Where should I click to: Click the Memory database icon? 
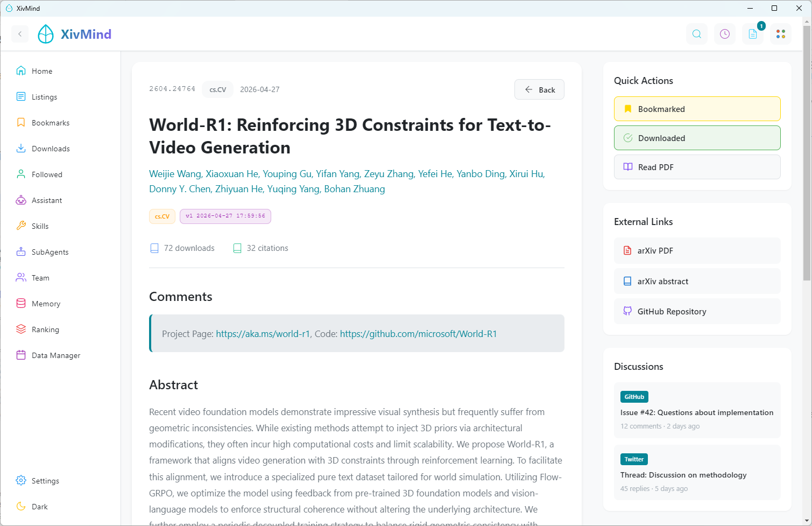pos(21,304)
